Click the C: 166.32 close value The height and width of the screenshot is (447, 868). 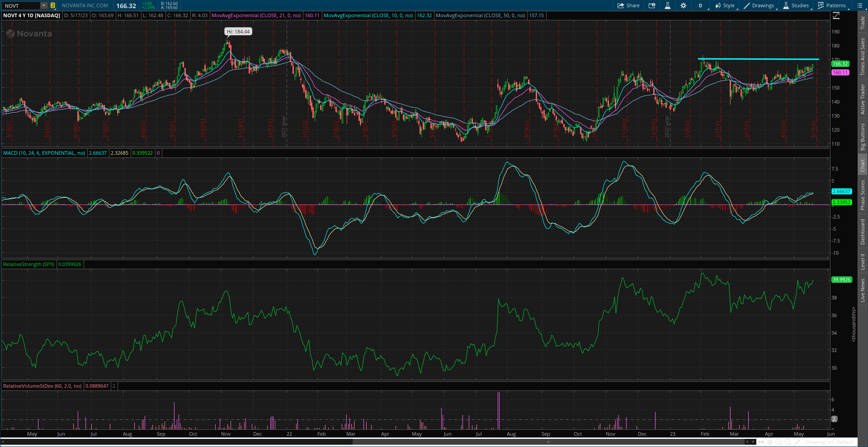click(x=178, y=15)
